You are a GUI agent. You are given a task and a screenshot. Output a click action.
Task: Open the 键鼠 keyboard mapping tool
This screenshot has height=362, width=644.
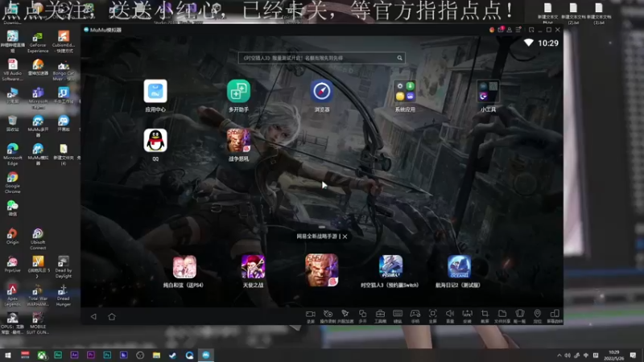(x=398, y=315)
